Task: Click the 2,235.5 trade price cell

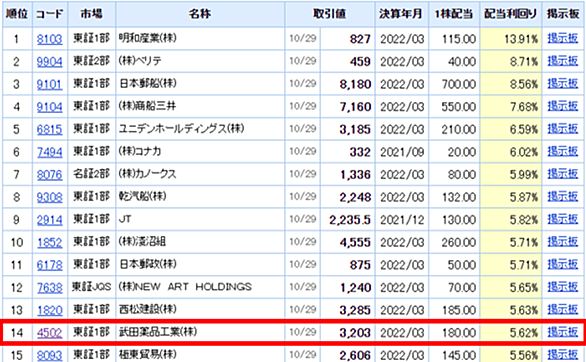Action: point(348,220)
